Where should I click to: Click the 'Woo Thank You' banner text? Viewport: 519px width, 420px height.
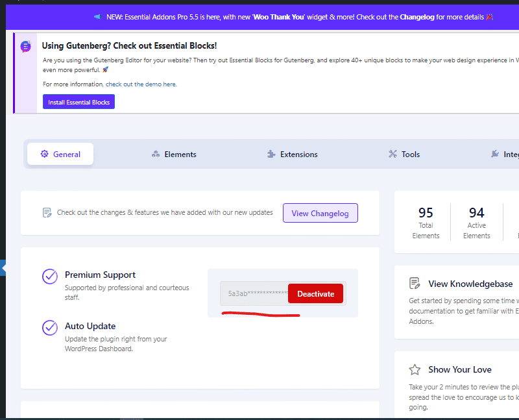(x=279, y=17)
